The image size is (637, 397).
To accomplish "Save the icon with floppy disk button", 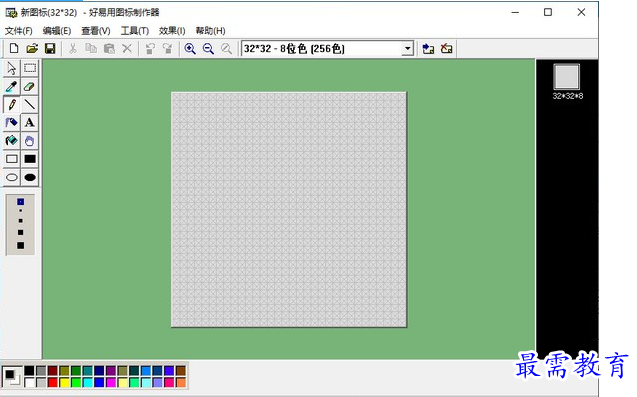I will pyautogui.click(x=50, y=49).
